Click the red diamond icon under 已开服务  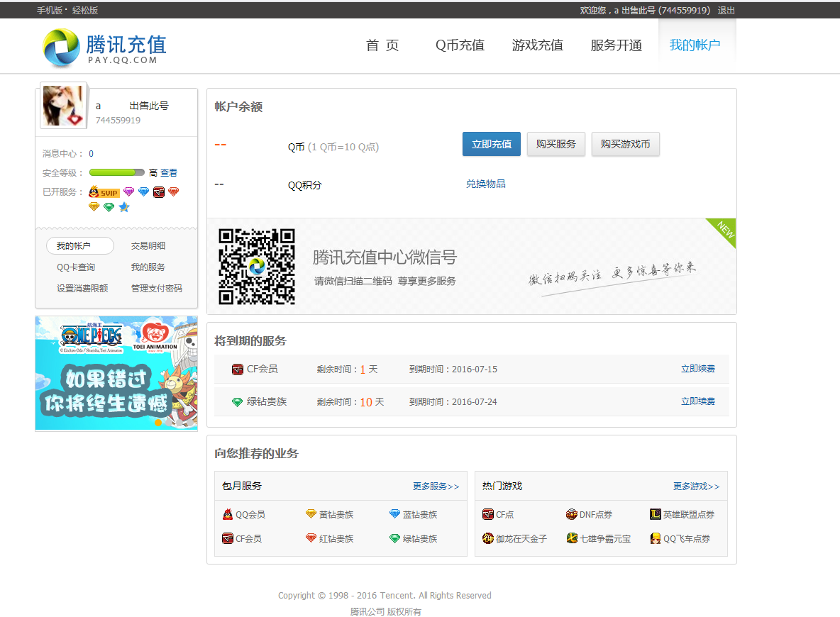174,191
